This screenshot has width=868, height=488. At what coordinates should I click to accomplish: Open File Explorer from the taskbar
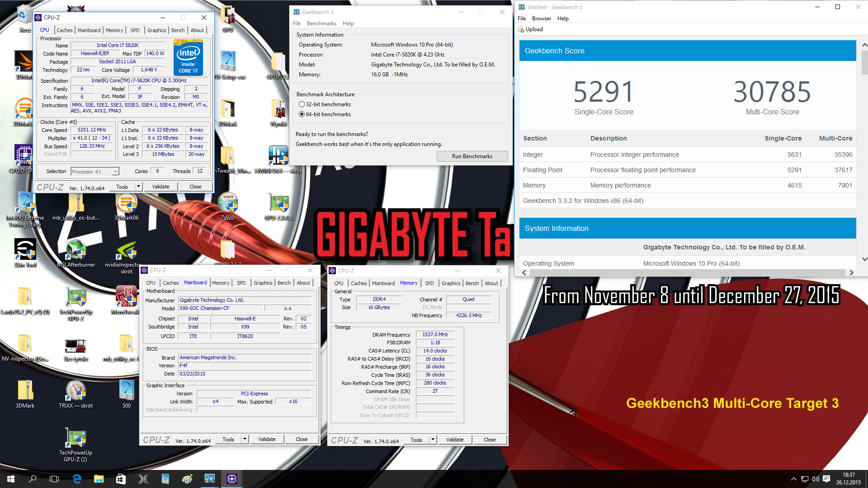pyautogui.click(x=99, y=479)
